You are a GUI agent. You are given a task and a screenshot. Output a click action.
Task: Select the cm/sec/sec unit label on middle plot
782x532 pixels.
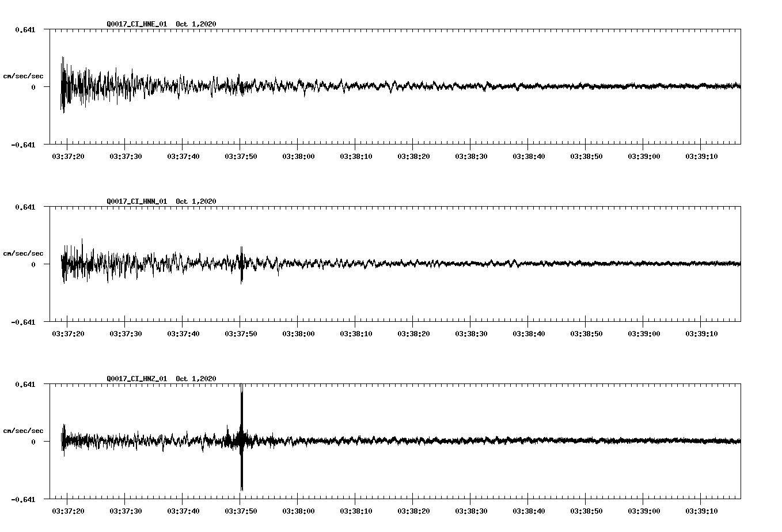click(x=24, y=252)
